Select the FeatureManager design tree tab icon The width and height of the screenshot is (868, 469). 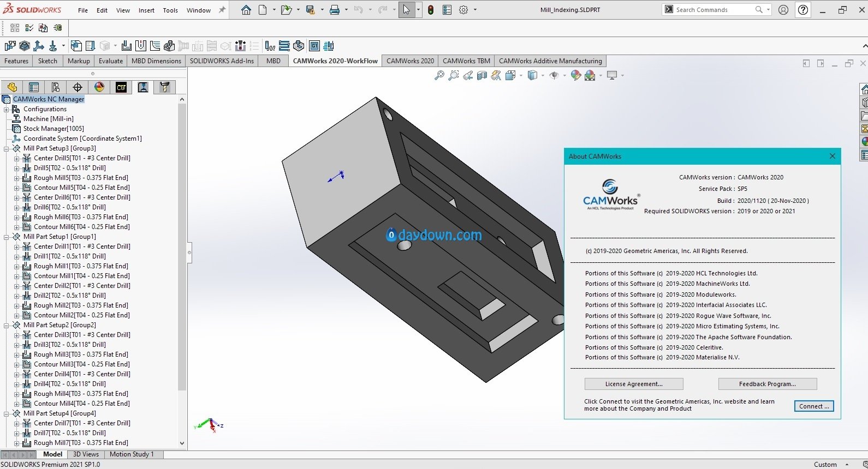click(12, 87)
